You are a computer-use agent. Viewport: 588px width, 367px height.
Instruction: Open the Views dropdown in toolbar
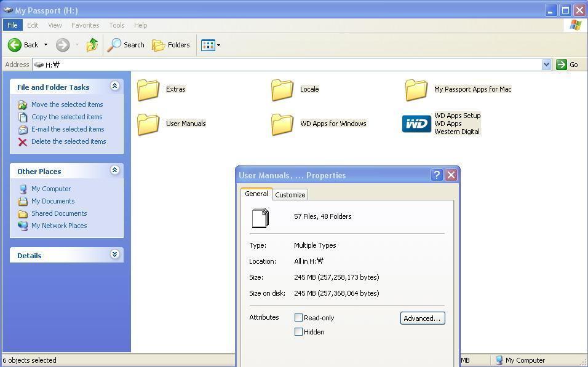pos(210,45)
